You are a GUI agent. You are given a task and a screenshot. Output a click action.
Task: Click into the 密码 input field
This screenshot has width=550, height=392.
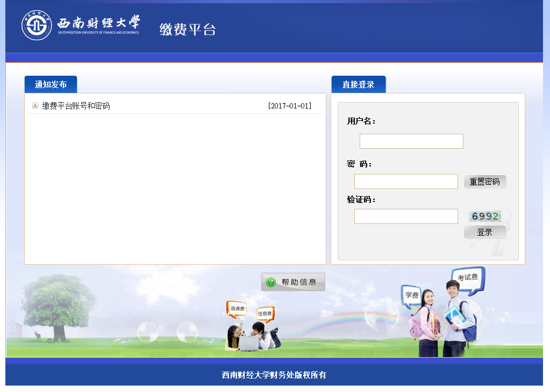click(x=405, y=182)
